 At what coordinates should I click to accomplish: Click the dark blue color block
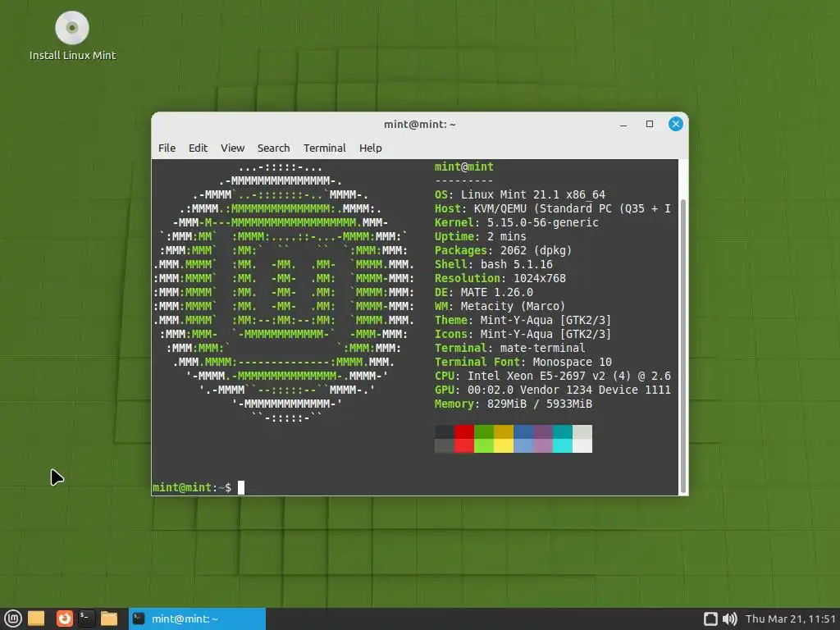[523, 431]
